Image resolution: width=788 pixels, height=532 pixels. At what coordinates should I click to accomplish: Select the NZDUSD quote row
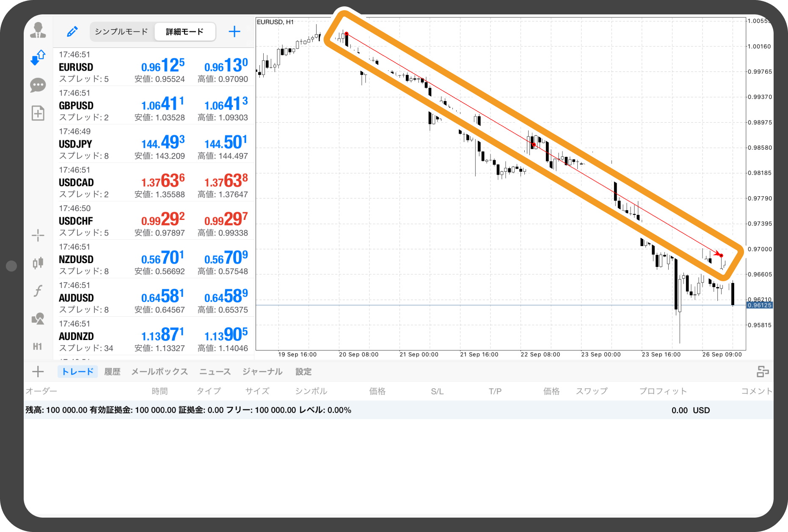(x=154, y=259)
